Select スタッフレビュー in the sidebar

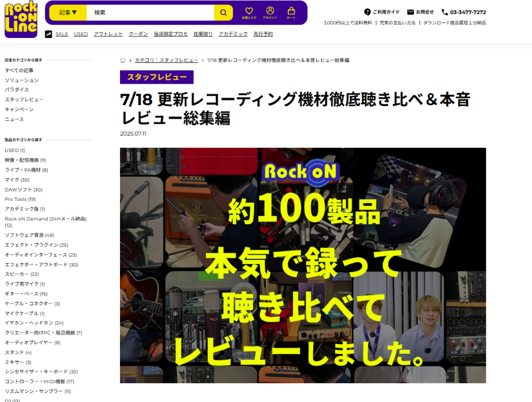point(24,99)
